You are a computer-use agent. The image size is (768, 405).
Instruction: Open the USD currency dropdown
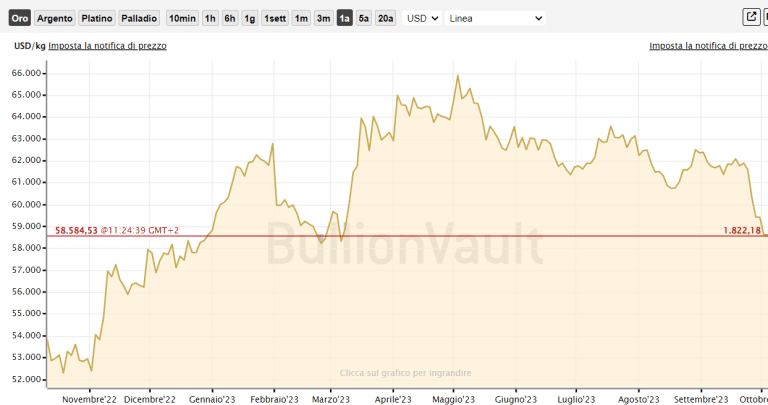pos(423,18)
